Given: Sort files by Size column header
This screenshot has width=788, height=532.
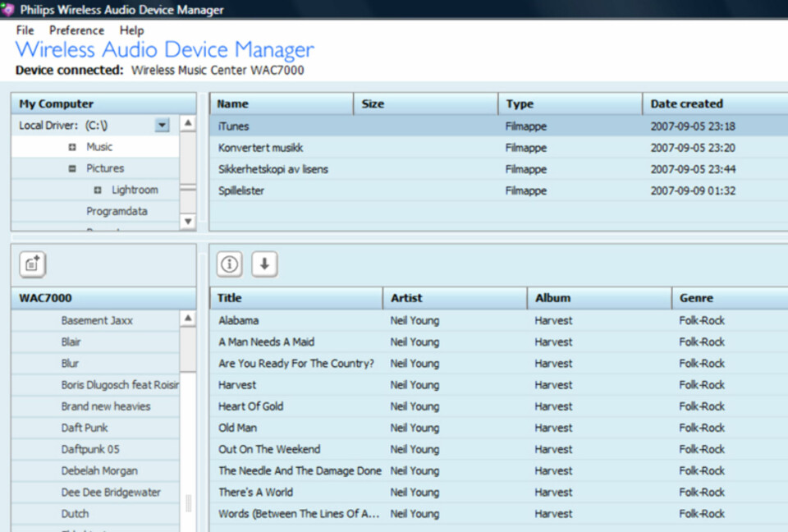Looking at the screenshot, I should [x=426, y=103].
